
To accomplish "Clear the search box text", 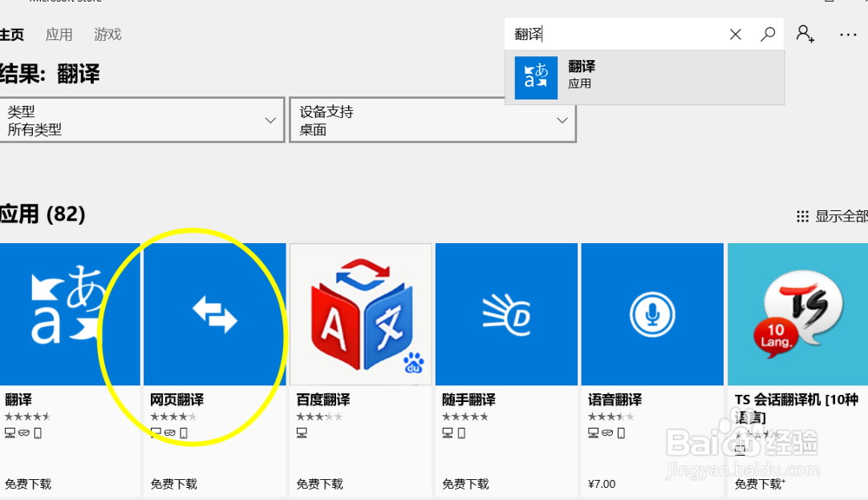I will 735,35.
